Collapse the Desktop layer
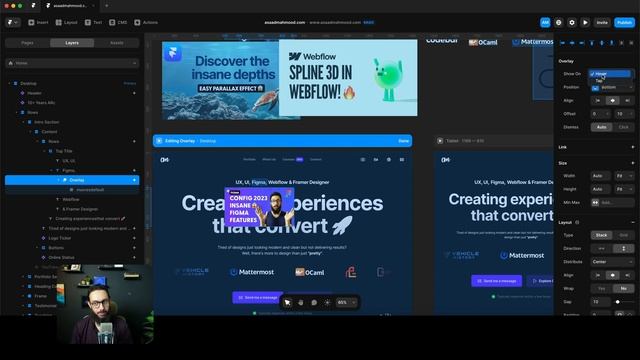 (10, 83)
